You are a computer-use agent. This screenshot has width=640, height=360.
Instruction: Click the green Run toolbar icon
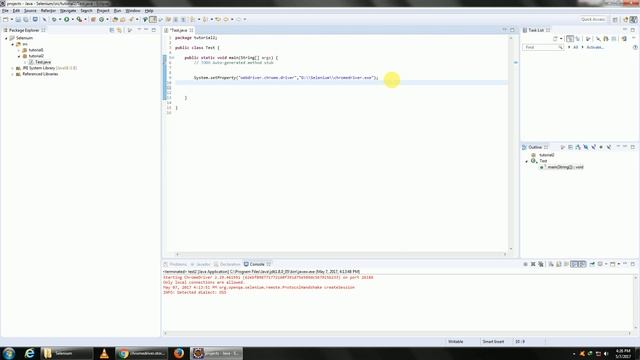pyautogui.click(x=67, y=19)
